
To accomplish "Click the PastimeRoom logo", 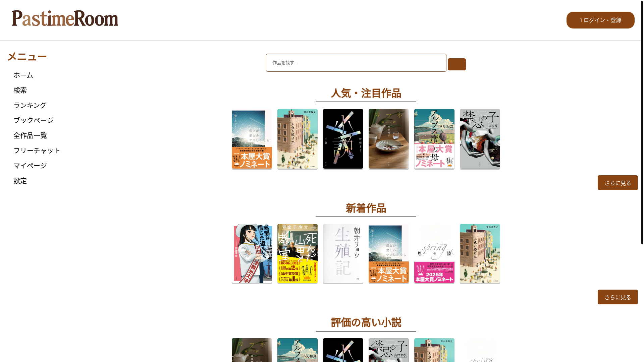I will coord(65,18).
